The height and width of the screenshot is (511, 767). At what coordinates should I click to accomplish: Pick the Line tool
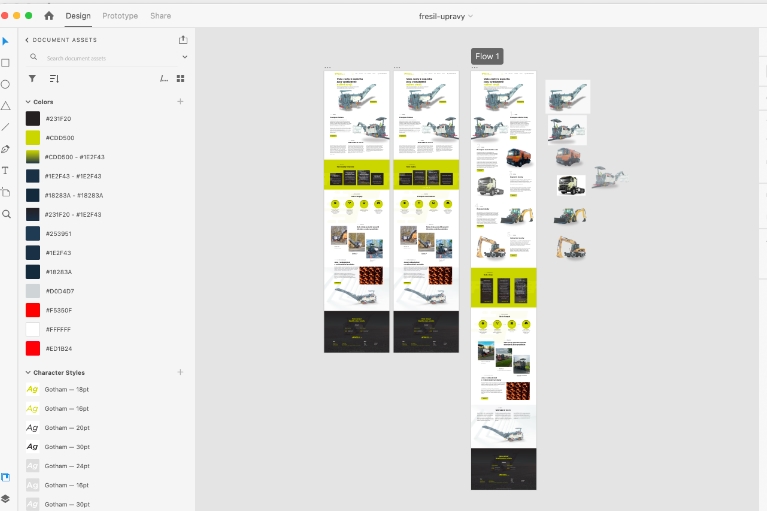tap(6, 127)
